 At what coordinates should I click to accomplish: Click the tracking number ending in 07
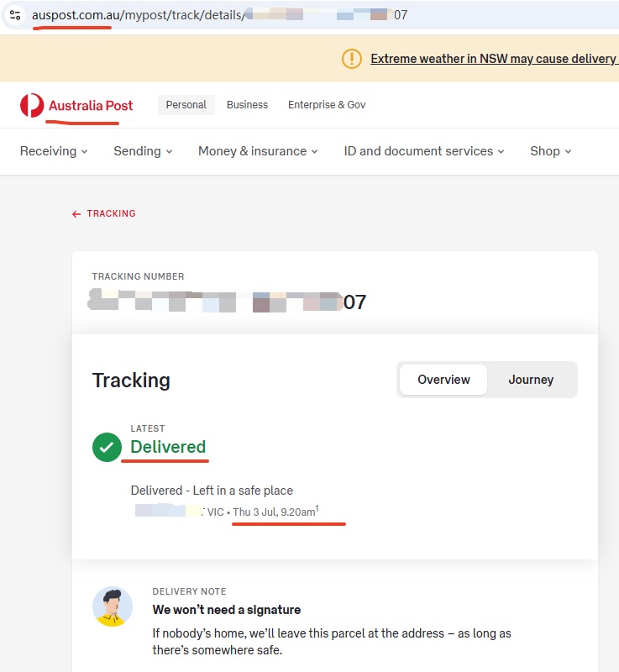[227, 302]
